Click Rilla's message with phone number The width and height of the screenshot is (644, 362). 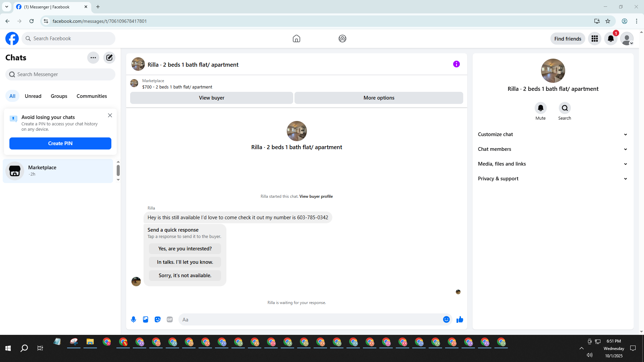pyautogui.click(x=238, y=218)
